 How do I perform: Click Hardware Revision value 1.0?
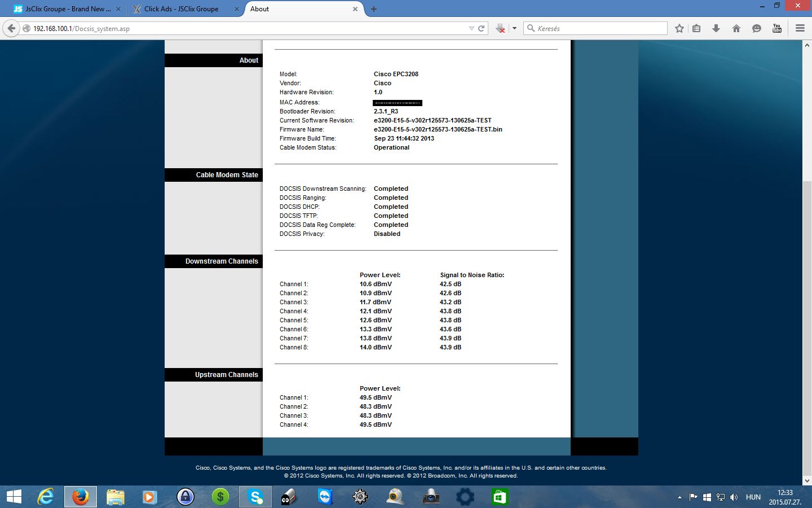[378, 92]
